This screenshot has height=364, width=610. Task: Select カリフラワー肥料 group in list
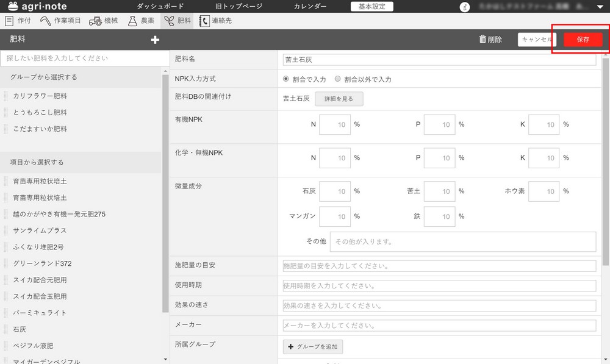click(40, 96)
